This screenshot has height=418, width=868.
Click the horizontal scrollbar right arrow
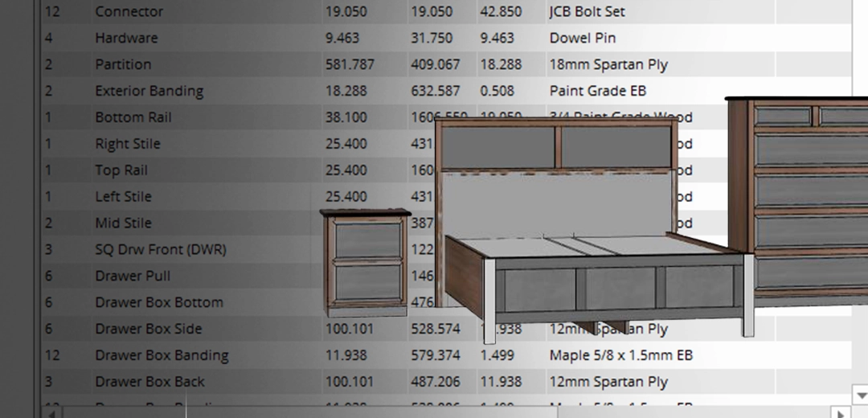841,413
